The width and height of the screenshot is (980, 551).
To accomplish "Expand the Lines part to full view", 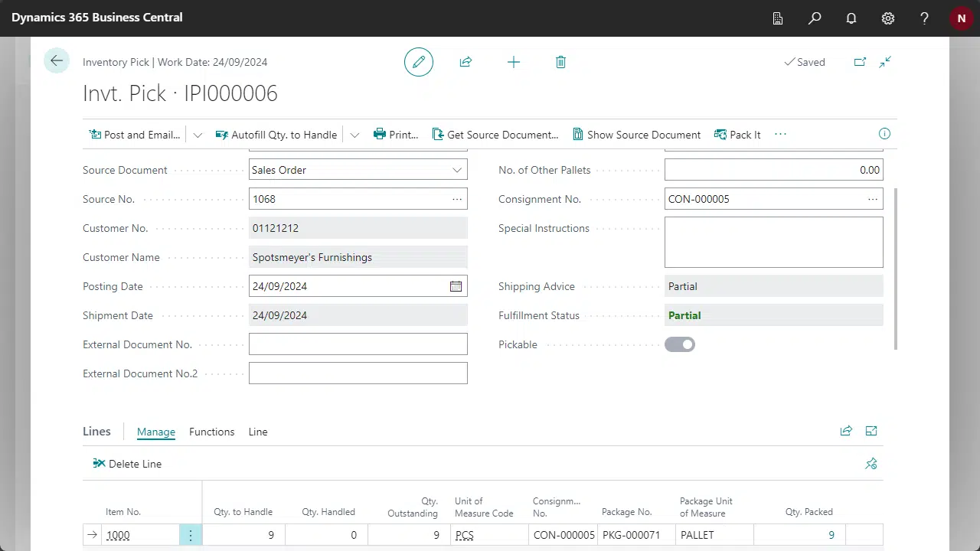I will click(x=871, y=431).
